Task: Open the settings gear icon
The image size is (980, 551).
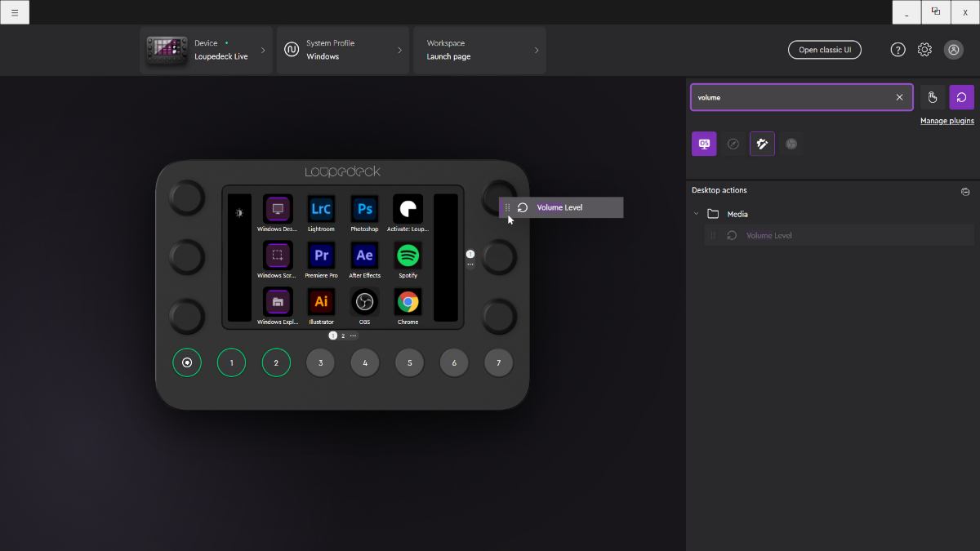Action: (924, 50)
